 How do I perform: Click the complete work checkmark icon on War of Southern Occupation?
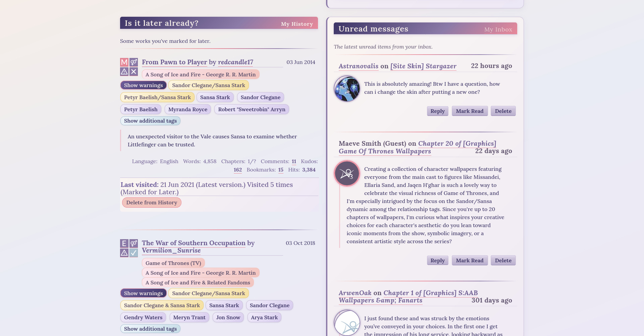[134, 253]
